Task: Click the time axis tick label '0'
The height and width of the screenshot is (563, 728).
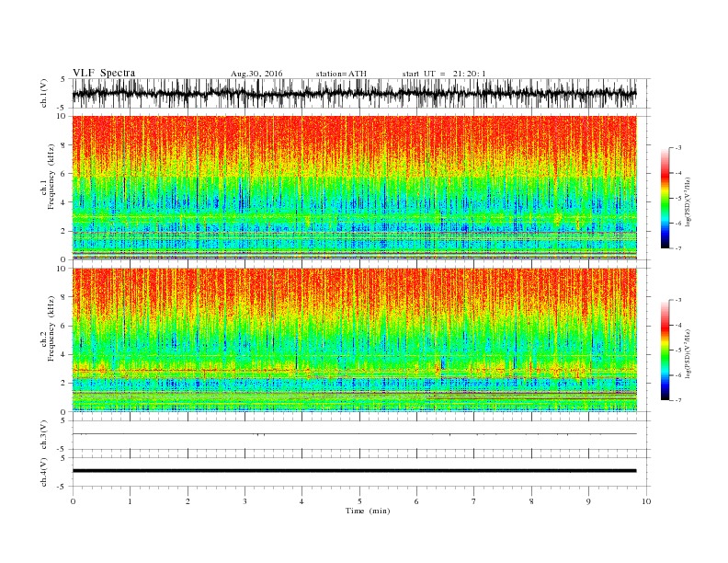Action: 73,501
